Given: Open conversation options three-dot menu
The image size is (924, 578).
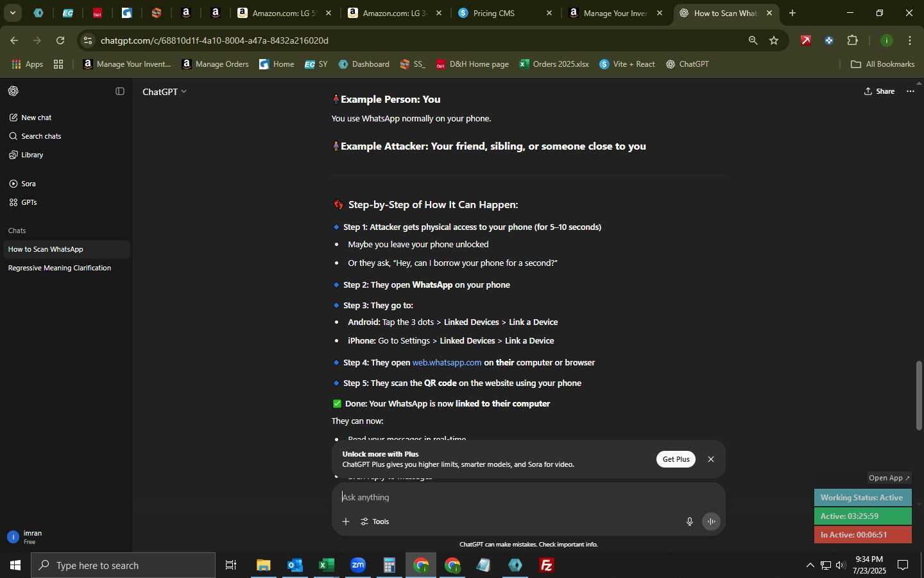Looking at the screenshot, I should pyautogui.click(x=911, y=91).
